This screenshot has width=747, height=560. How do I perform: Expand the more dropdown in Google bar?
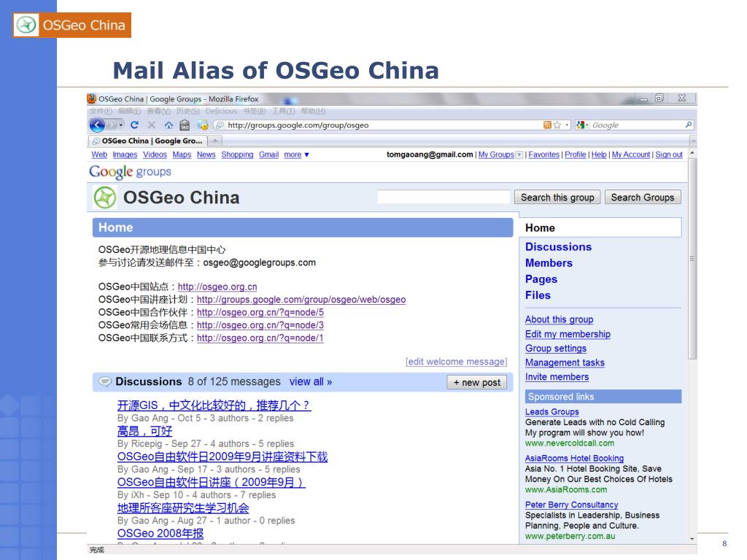[x=297, y=155]
